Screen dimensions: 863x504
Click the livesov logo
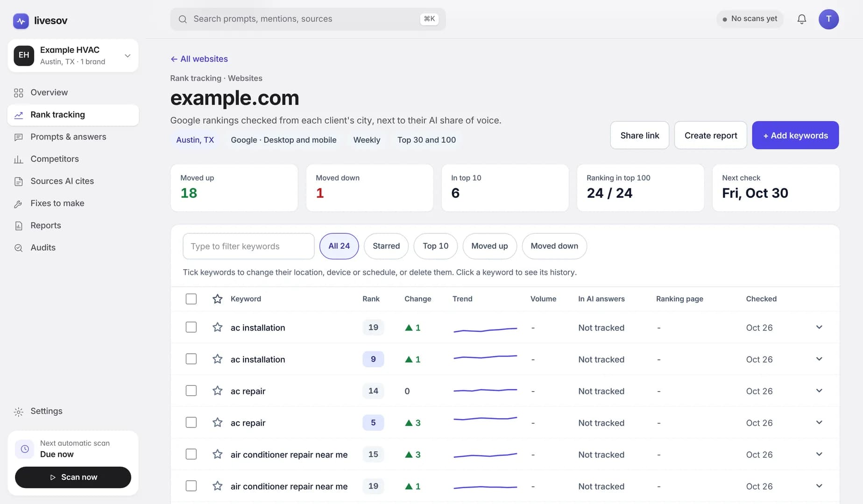[x=40, y=21]
